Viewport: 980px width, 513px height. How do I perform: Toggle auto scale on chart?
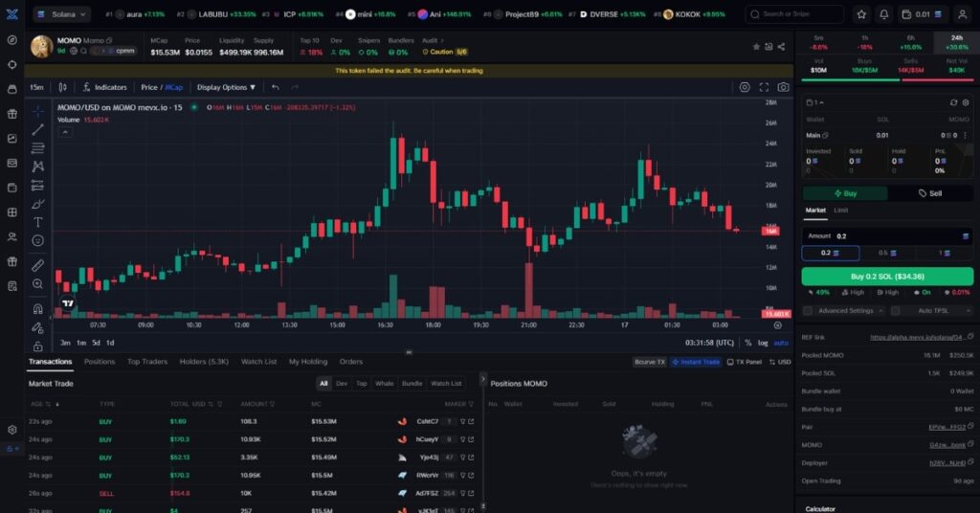pyautogui.click(x=781, y=343)
